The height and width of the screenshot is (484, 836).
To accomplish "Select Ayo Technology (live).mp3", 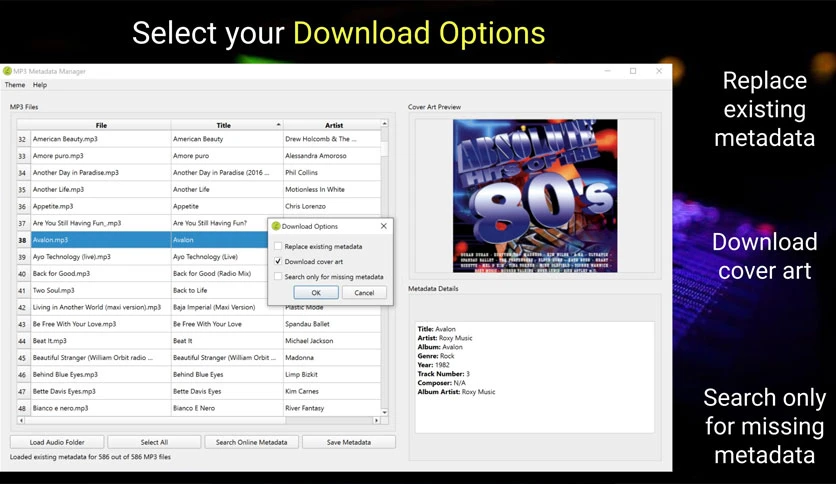I will (101, 256).
